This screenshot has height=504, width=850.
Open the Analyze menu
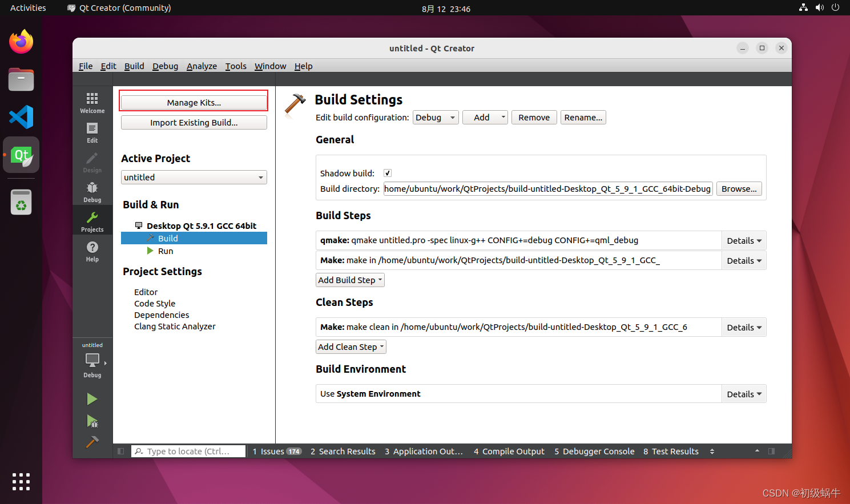point(202,66)
